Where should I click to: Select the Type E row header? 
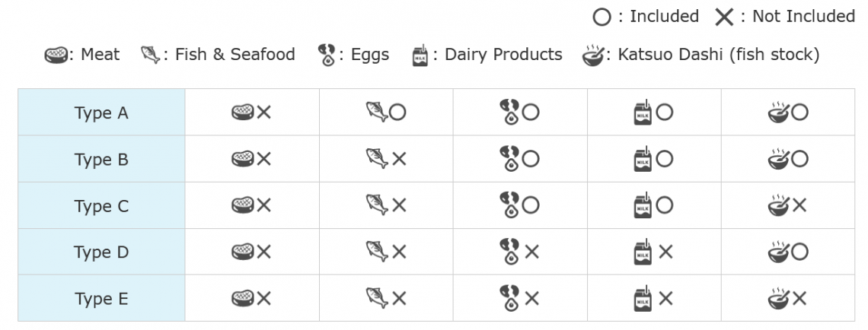(x=102, y=299)
